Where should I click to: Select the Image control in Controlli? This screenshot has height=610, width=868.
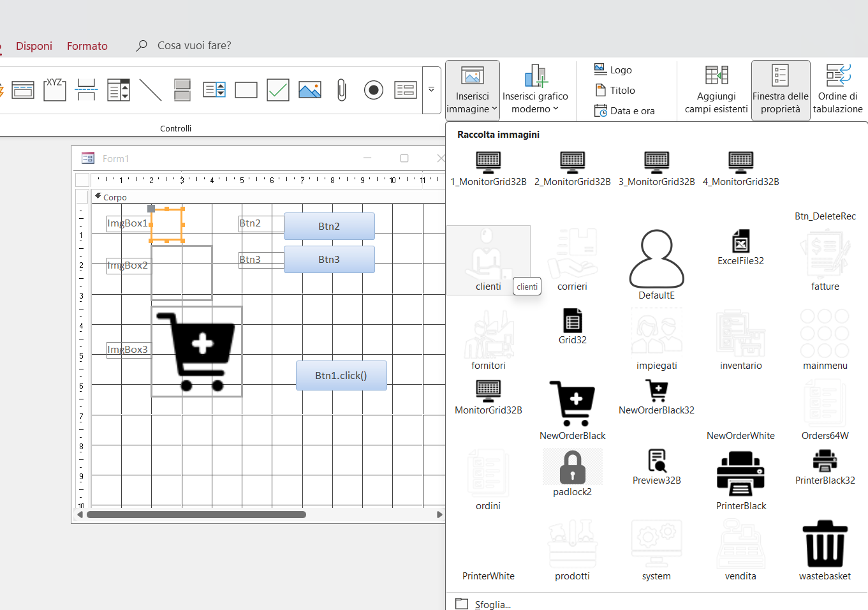coord(309,90)
